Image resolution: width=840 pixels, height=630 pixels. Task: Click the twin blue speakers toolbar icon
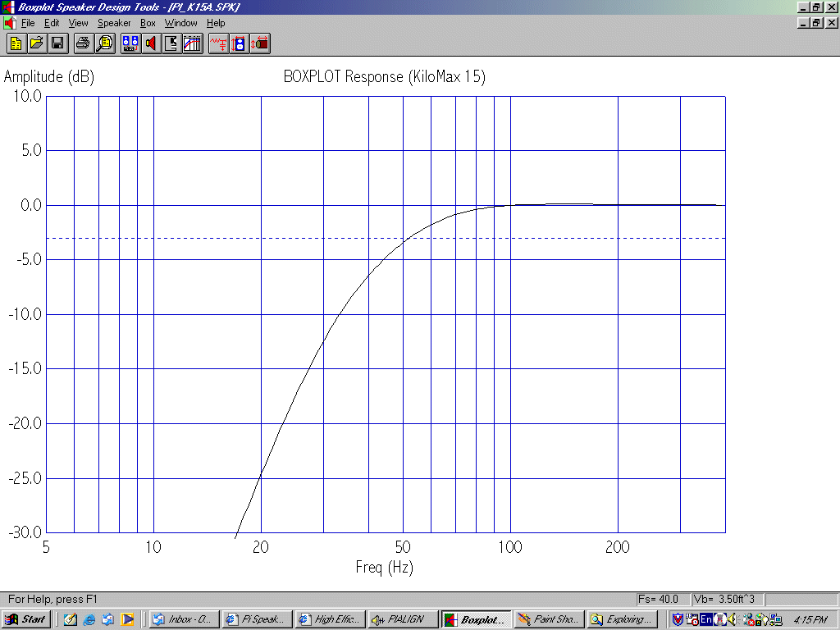pyautogui.click(x=130, y=43)
